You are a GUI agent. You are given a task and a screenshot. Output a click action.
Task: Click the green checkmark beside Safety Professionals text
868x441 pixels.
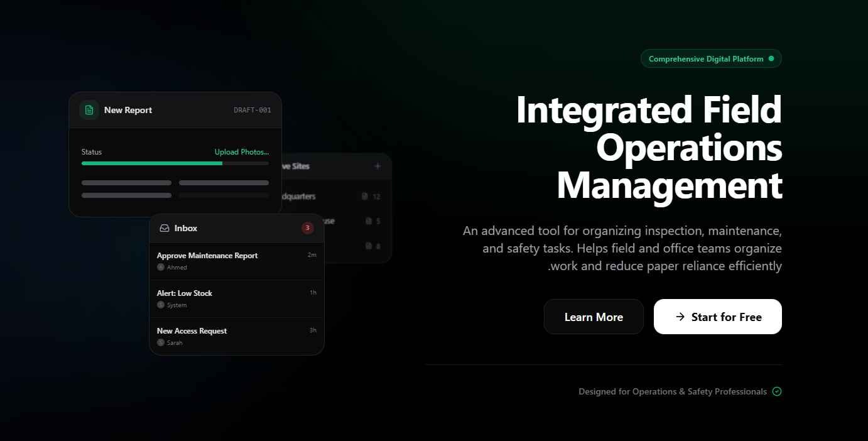[x=777, y=391]
